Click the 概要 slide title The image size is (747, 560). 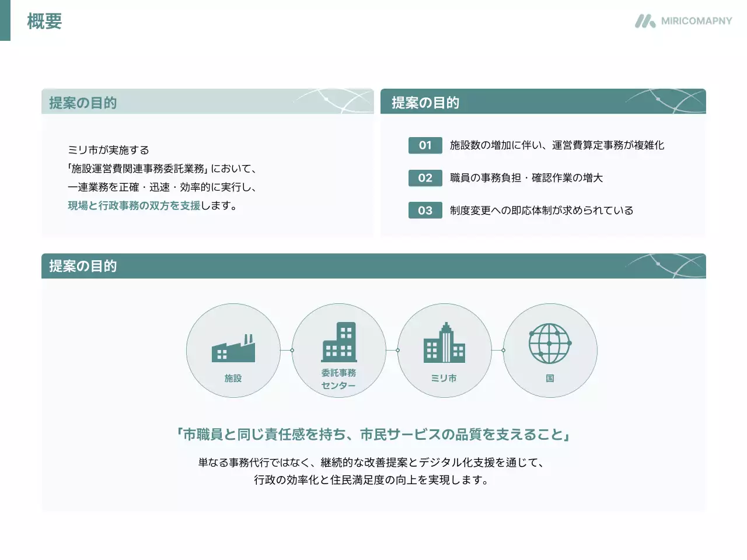pos(44,22)
